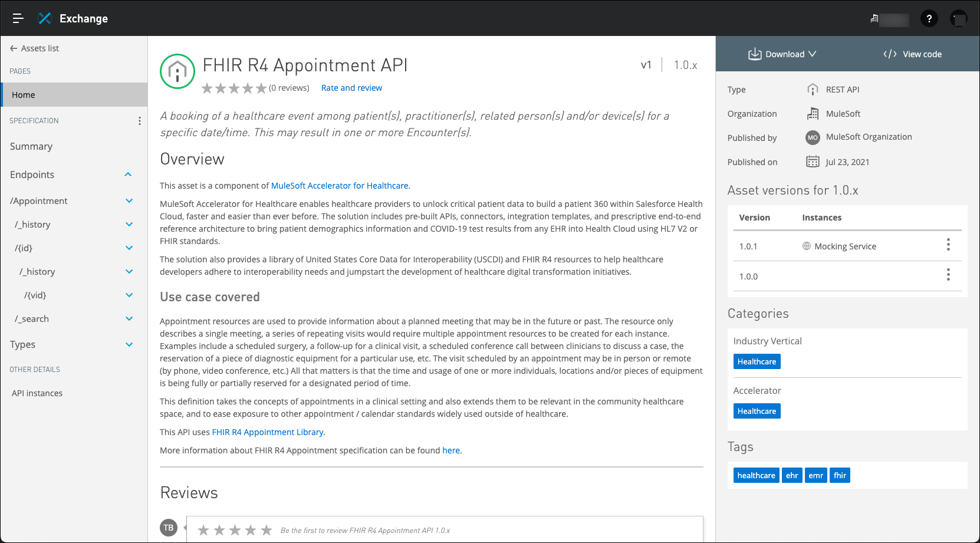Open the options menu for version 1.0.0

948,275
